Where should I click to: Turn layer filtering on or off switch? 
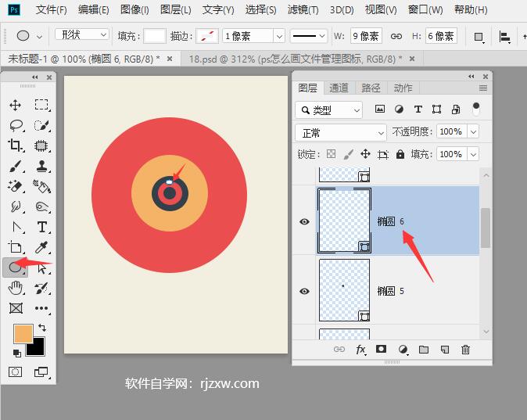pyautogui.click(x=476, y=109)
